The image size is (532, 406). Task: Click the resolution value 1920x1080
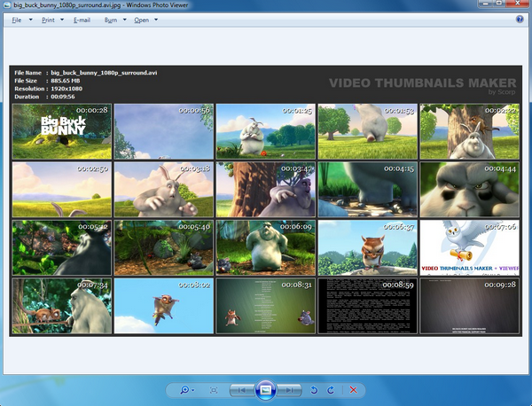click(x=66, y=89)
